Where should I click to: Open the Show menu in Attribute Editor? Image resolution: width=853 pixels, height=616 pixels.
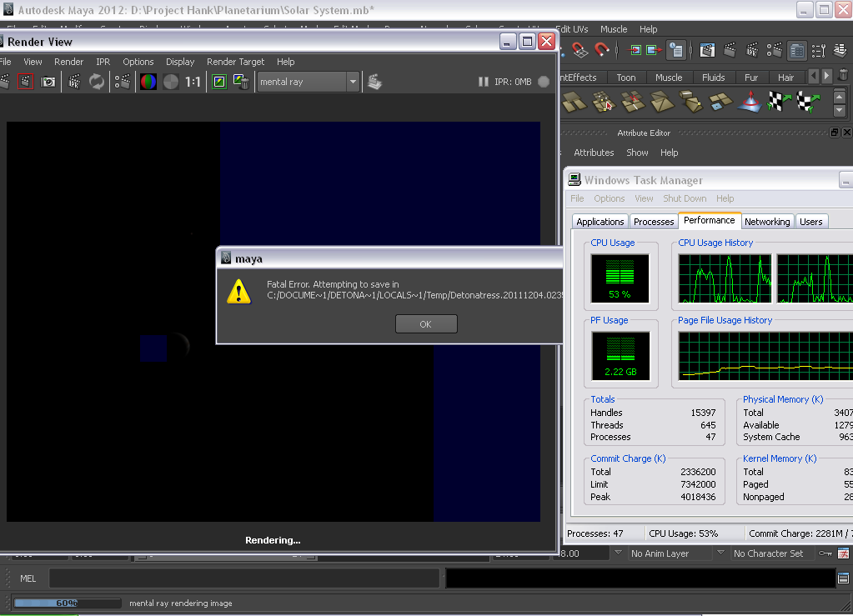coord(637,153)
